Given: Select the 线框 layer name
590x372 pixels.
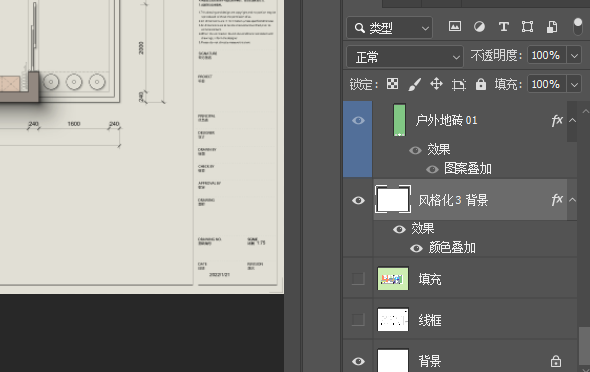Looking at the screenshot, I should click(430, 320).
